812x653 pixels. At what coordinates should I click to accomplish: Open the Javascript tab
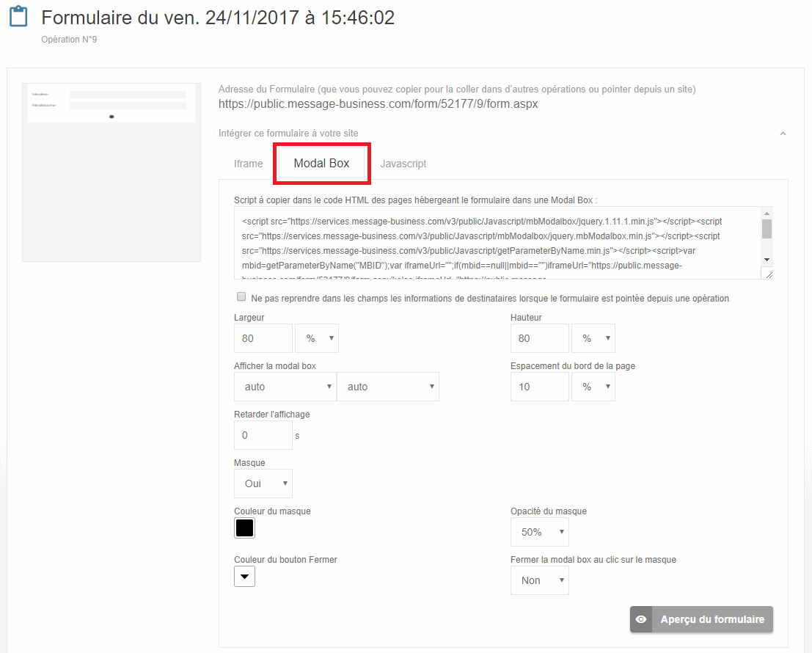pos(403,164)
